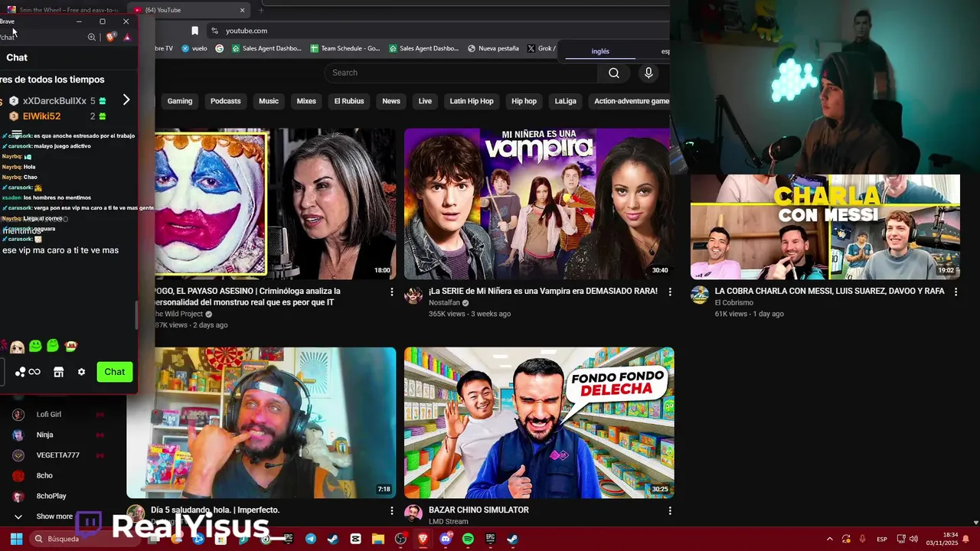Select the El Rubius filter chip
Image resolution: width=980 pixels, height=551 pixels.
[x=349, y=101]
